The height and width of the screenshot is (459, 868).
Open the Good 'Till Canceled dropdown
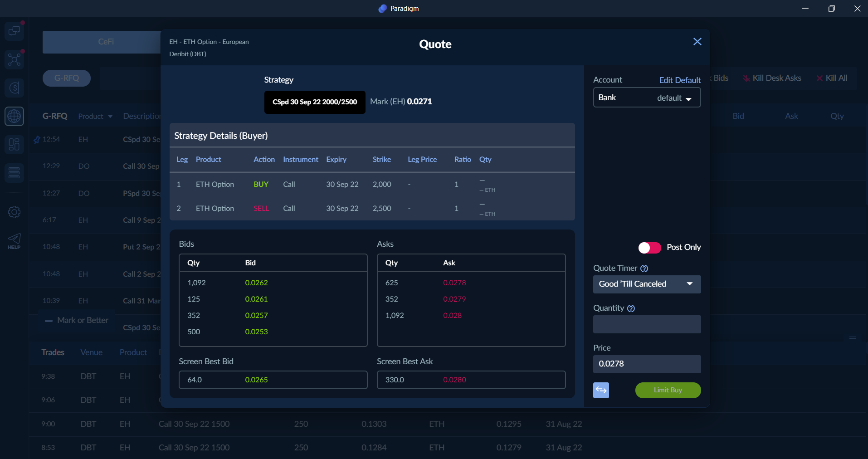(x=647, y=284)
